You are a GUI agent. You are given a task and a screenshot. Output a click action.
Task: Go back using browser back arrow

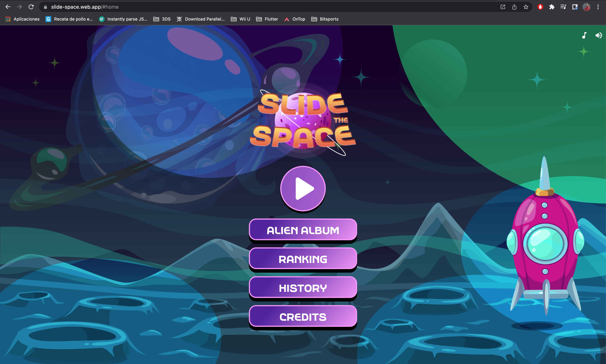pos(8,7)
